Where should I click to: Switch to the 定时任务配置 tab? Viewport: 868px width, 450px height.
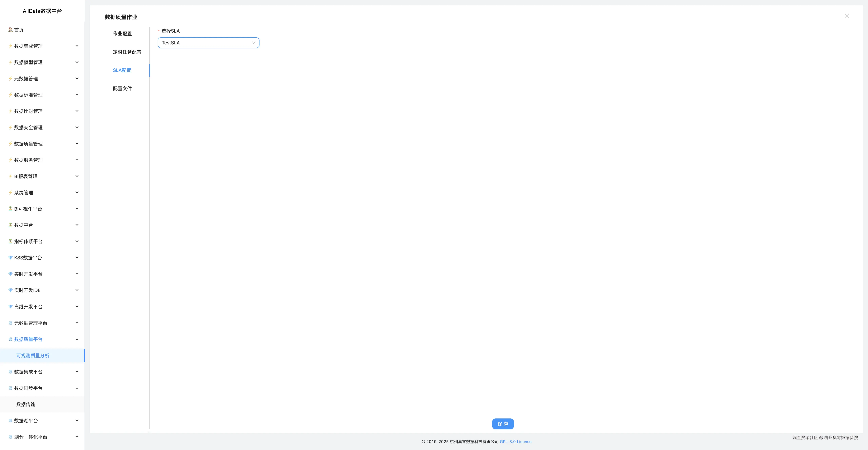[x=127, y=52]
